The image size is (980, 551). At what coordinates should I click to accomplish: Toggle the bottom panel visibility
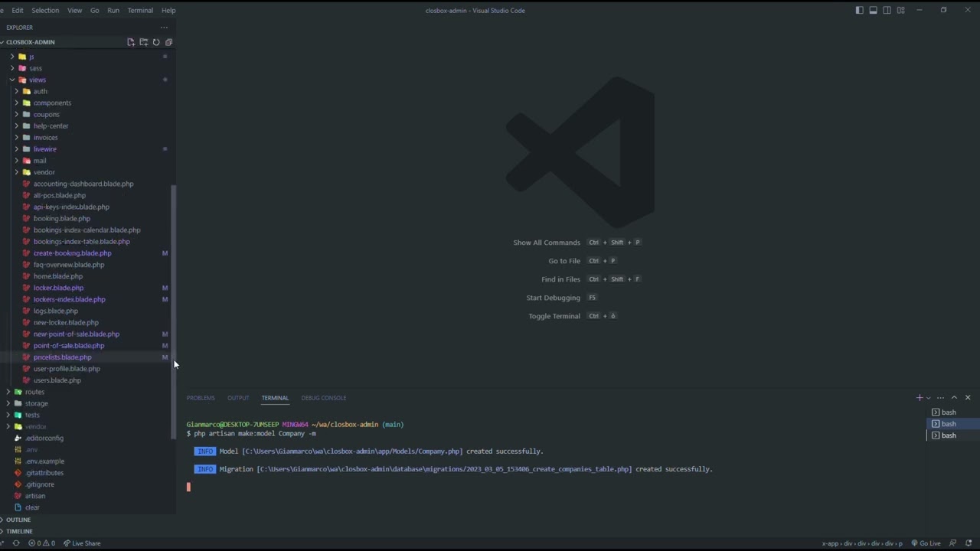pyautogui.click(x=874, y=10)
